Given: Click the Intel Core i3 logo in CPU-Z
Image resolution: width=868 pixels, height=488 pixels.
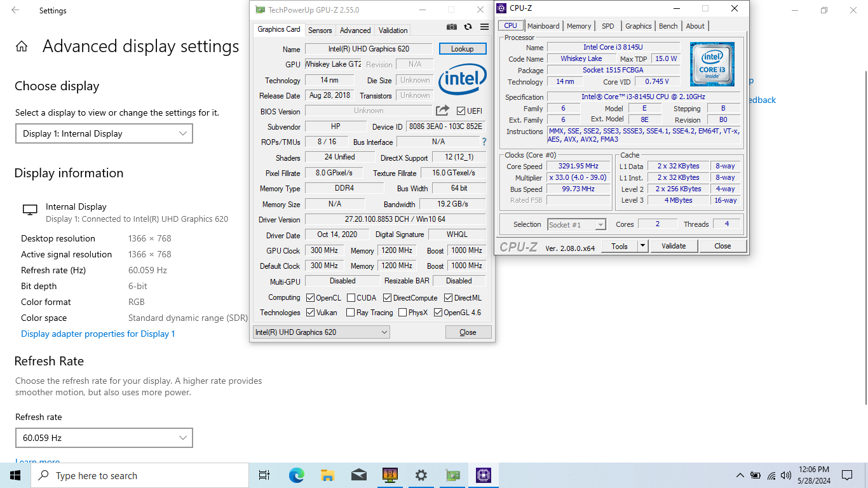Looking at the screenshot, I should click(x=712, y=64).
